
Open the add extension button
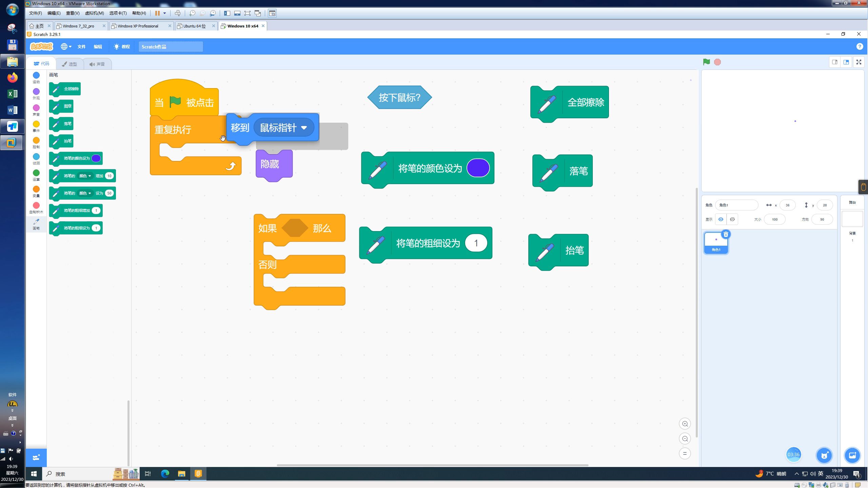36,457
